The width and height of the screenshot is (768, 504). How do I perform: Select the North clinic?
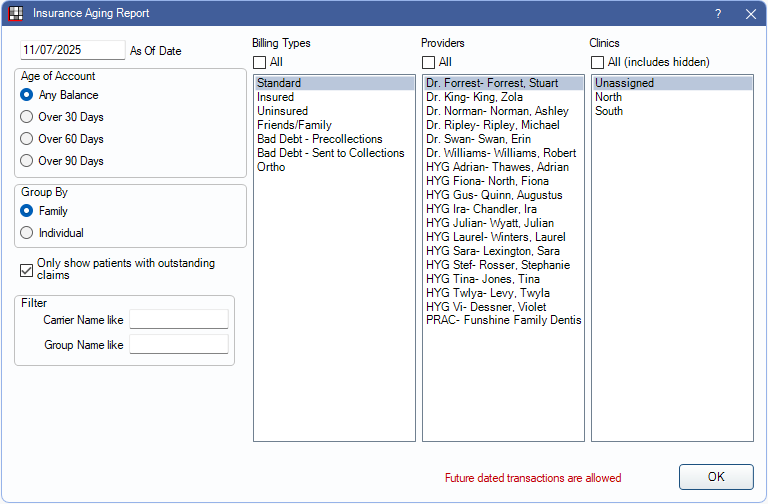pos(608,97)
